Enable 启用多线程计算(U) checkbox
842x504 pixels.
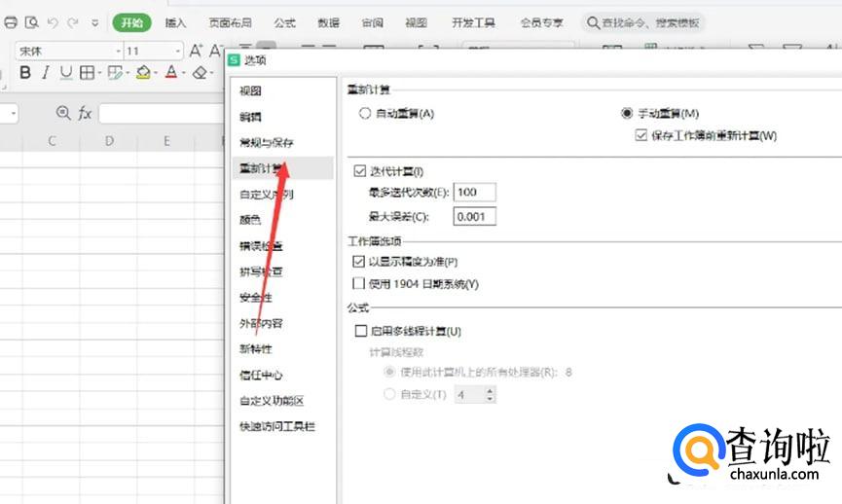(361, 331)
